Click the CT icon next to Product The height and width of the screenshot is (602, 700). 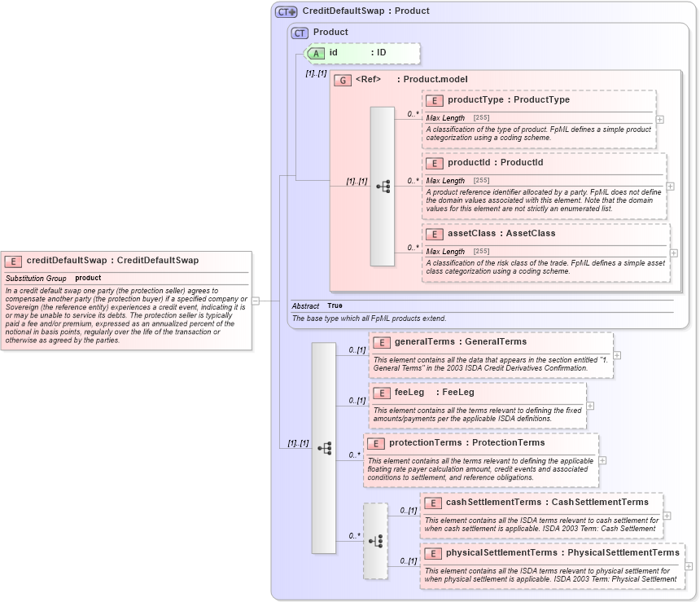pos(300,33)
